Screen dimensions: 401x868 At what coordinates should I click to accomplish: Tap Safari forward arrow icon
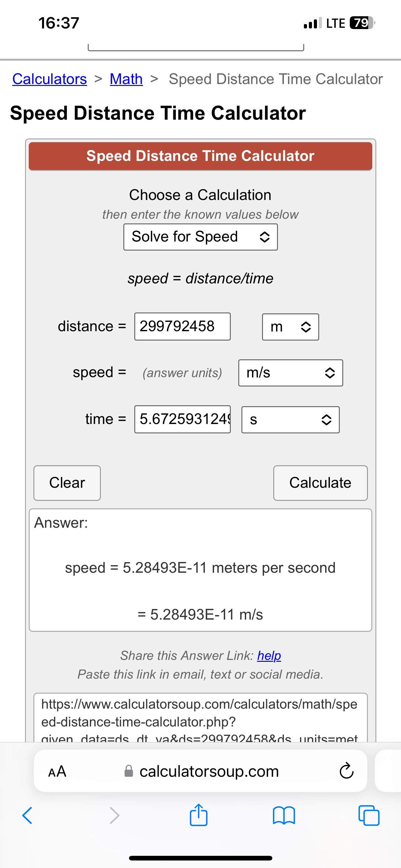pyautogui.click(x=115, y=816)
